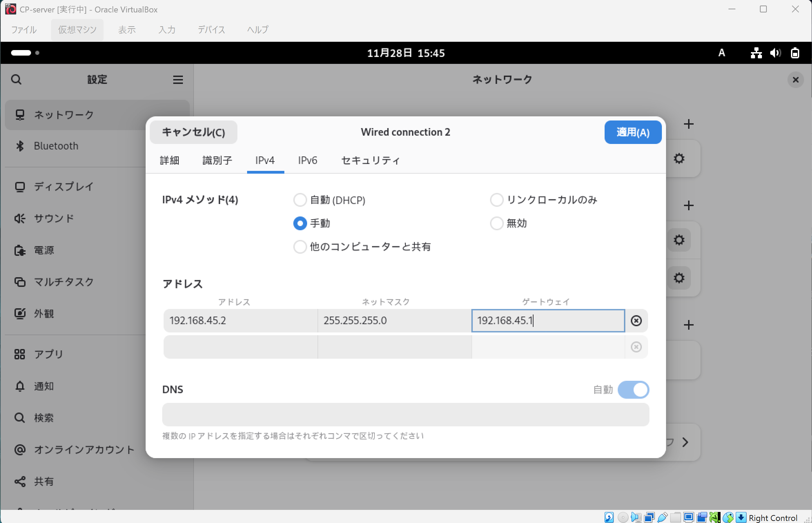Open the settings hamburger menu
812x523 pixels.
pyautogui.click(x=178, y=80)
